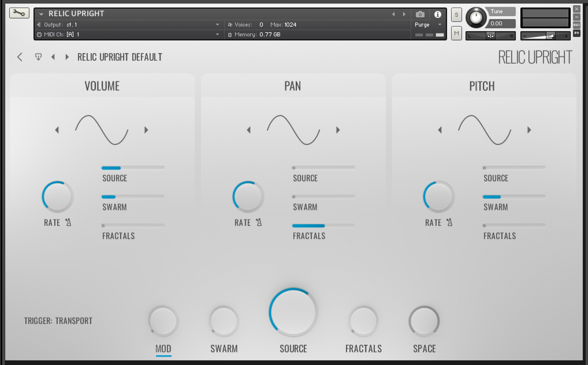The width and height of the screenshot is (588, 365).
Task: Choose next Pitch LFO waveform
Action: tap(529, 130)
